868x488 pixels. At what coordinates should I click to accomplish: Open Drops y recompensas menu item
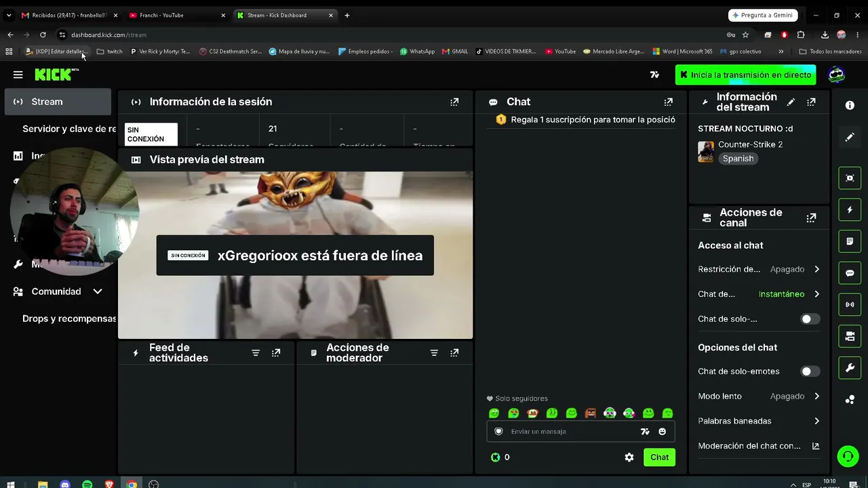(x=69, y=319)
